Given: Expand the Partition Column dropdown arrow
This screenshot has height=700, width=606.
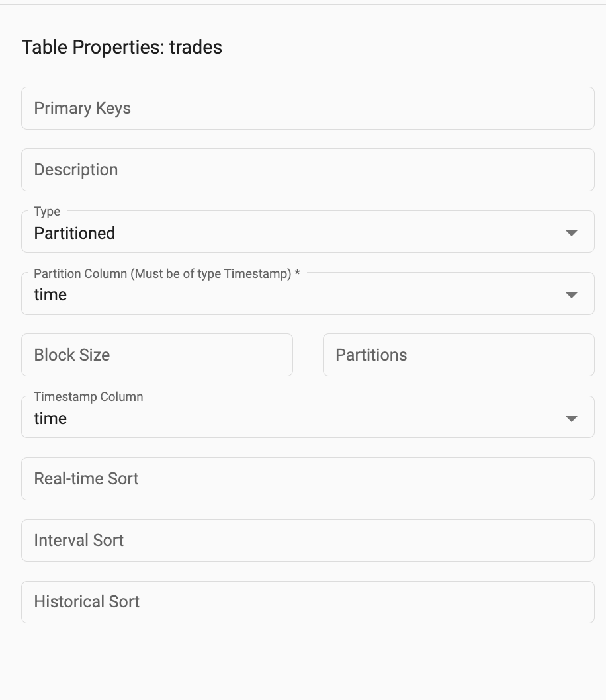Looking at the screenshot, I should 572,295.
